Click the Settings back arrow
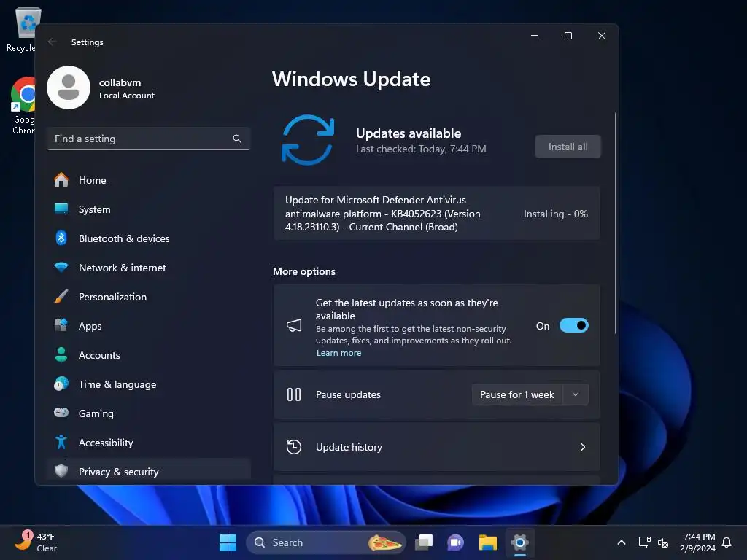 tap(53, 42)
